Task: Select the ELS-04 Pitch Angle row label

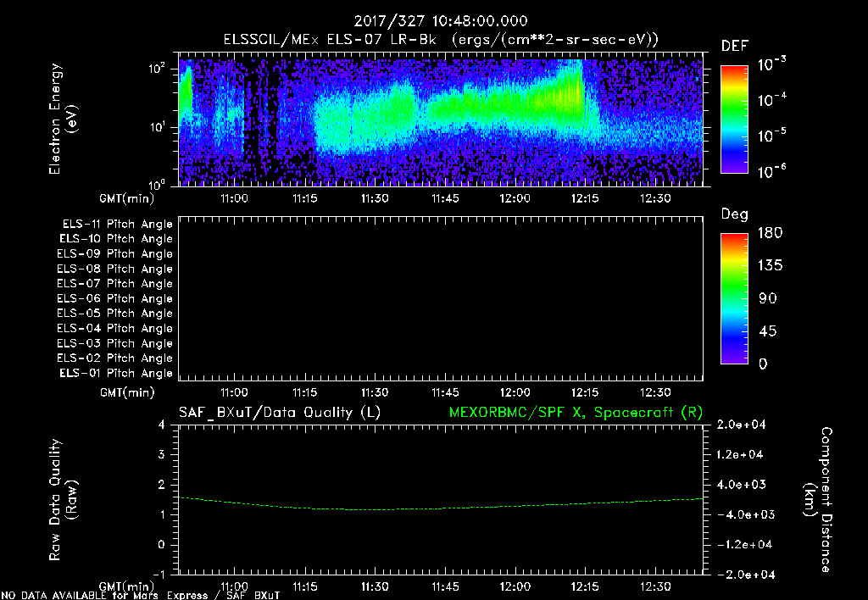Action: 114,328
